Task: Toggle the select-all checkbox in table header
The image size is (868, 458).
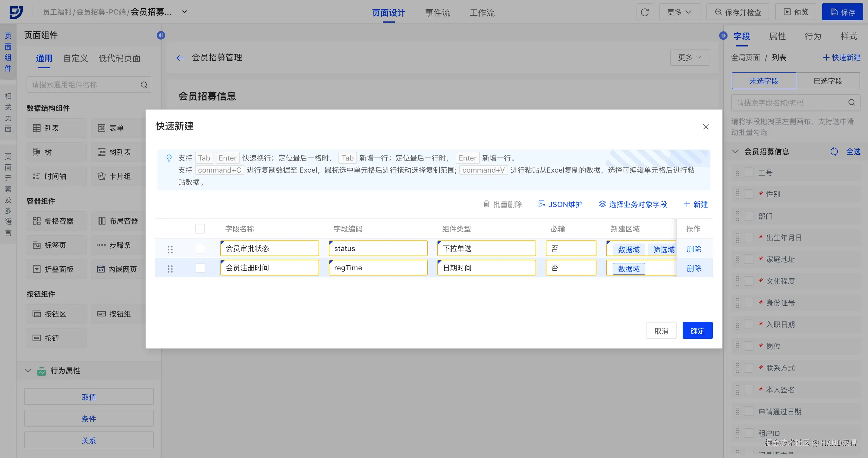Action: [x=200, y=229]
